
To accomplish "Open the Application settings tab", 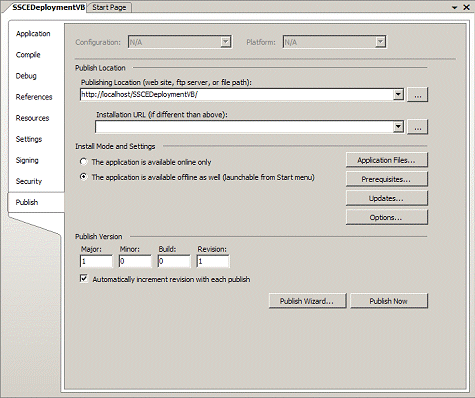I will (33, 34).
